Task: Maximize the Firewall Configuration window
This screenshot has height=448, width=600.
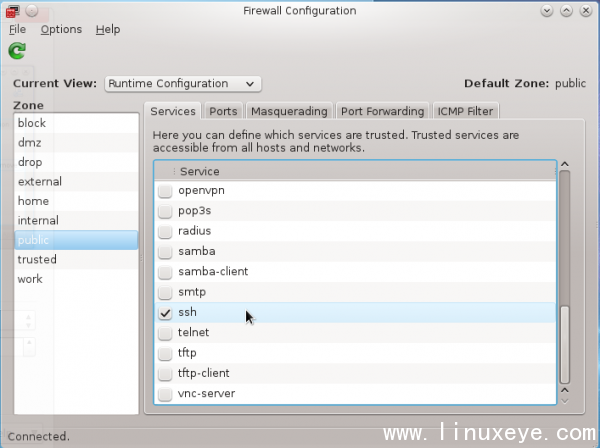Action: coord(566,11)
